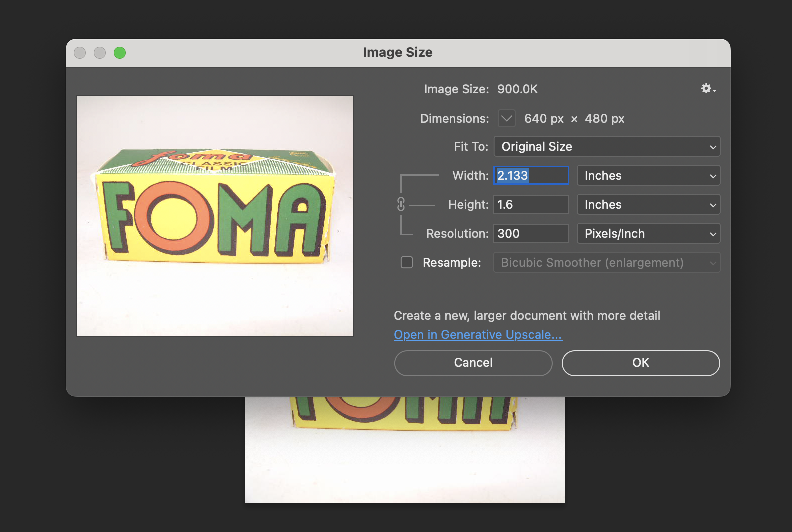
Task: Click the green zoom window button
Action: (120, 53)
